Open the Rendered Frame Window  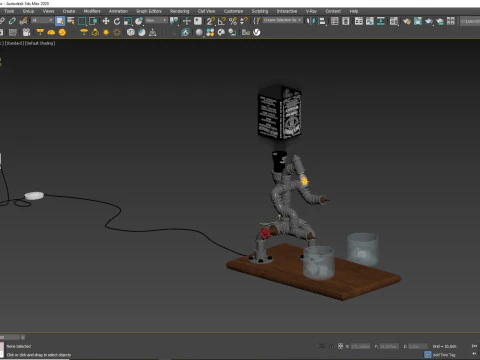click(418, 21)
